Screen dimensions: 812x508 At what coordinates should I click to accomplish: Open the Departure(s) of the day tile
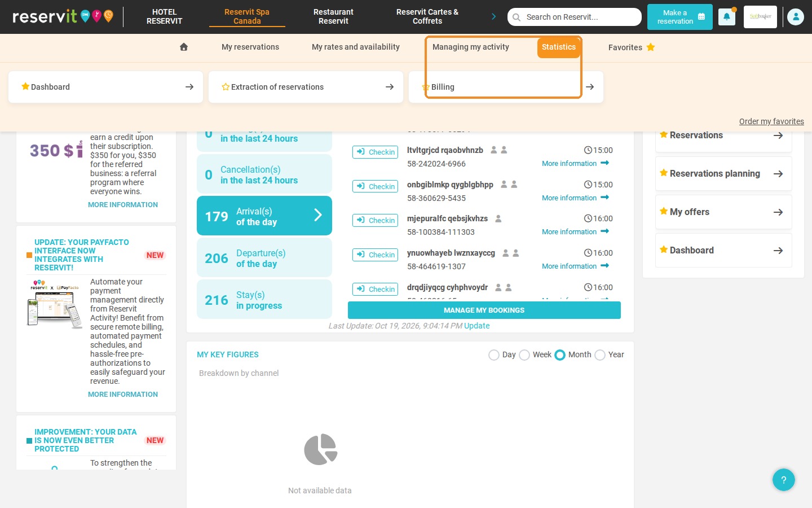click(x=264, y=257)
